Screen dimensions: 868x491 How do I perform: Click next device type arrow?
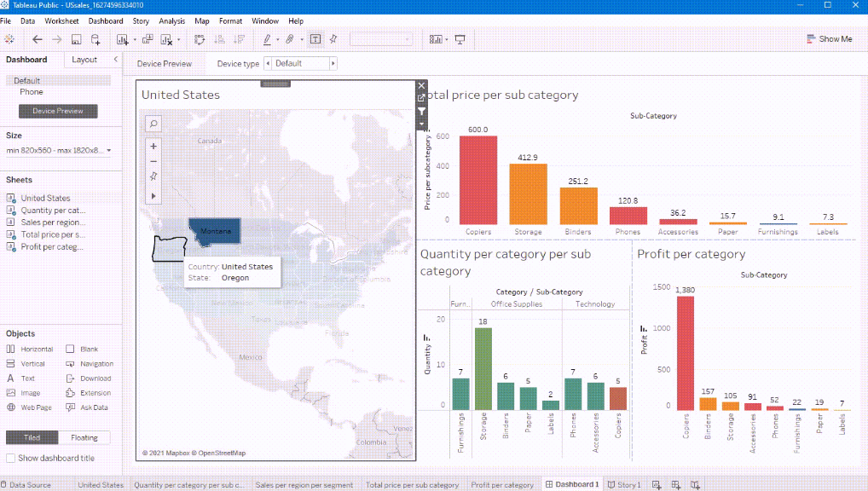point(333,64)
